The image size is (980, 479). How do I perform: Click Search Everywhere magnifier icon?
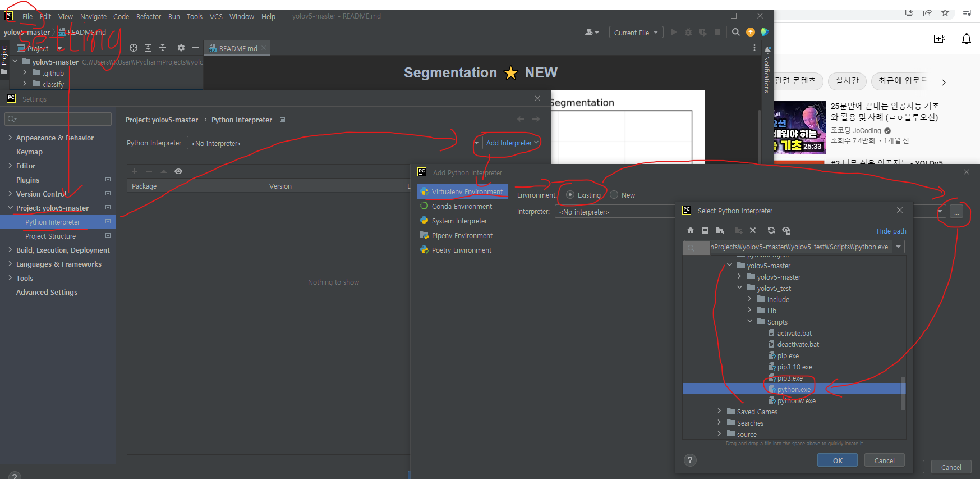(736, 33)
